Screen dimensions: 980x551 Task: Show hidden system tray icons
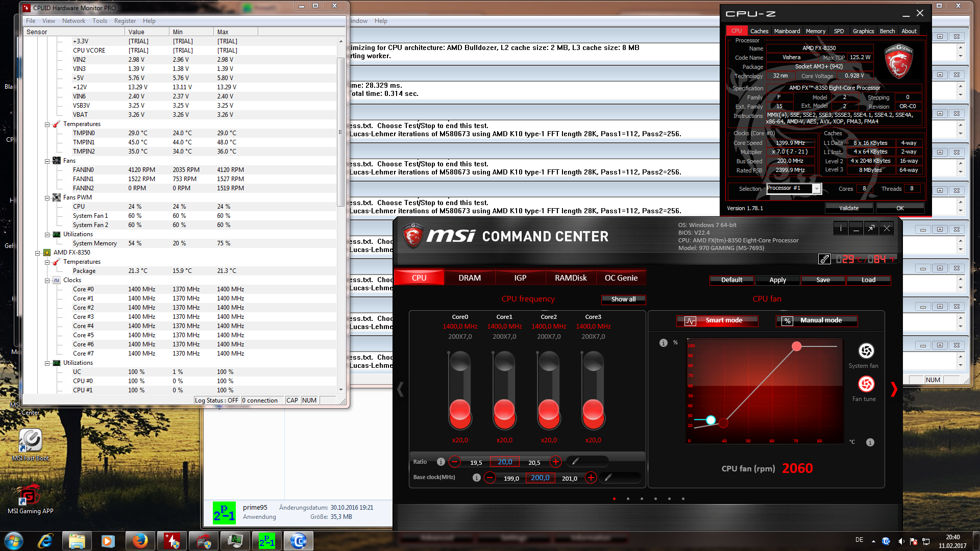[873, 541]
